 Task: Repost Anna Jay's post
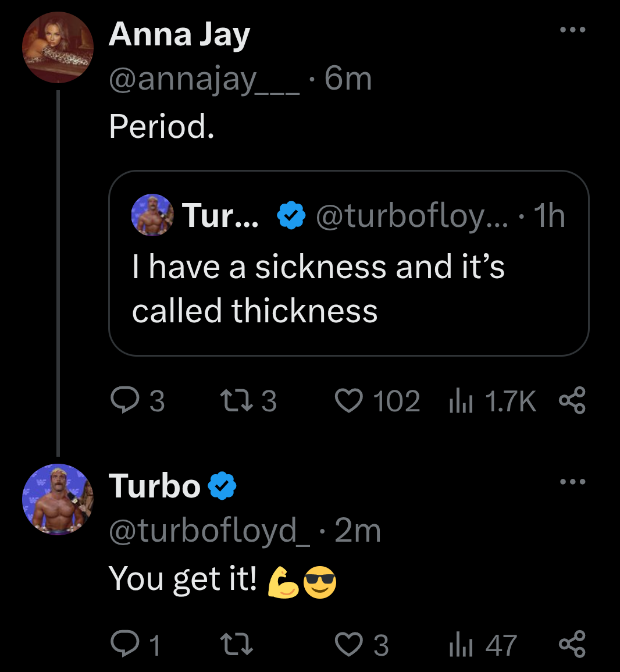[234, 401]
